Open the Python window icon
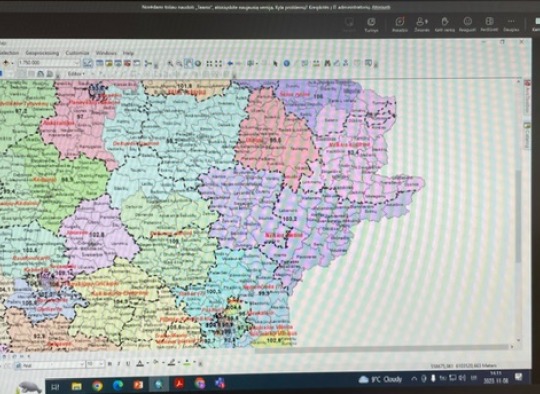The image size is (540, 394). click(x=136, y=63)
